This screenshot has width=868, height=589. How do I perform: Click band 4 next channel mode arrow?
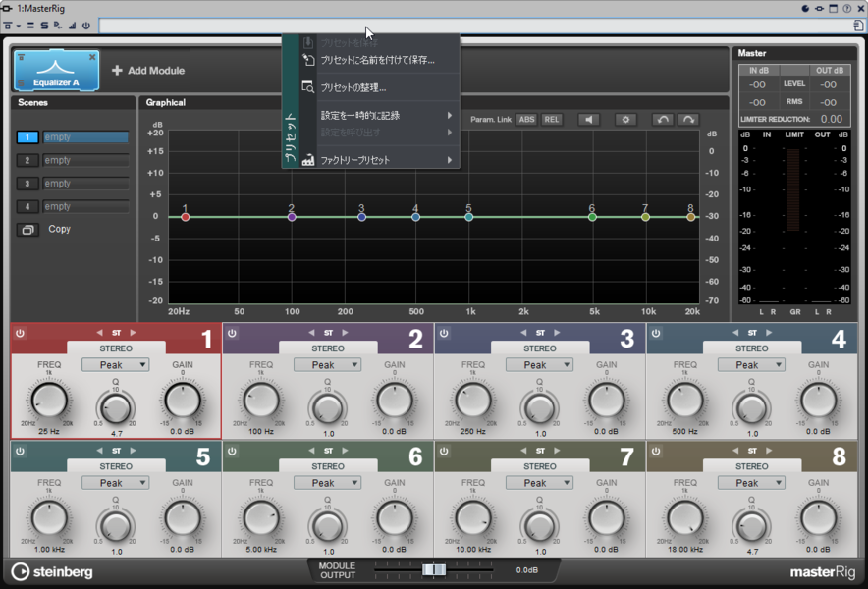pos(769,333)
